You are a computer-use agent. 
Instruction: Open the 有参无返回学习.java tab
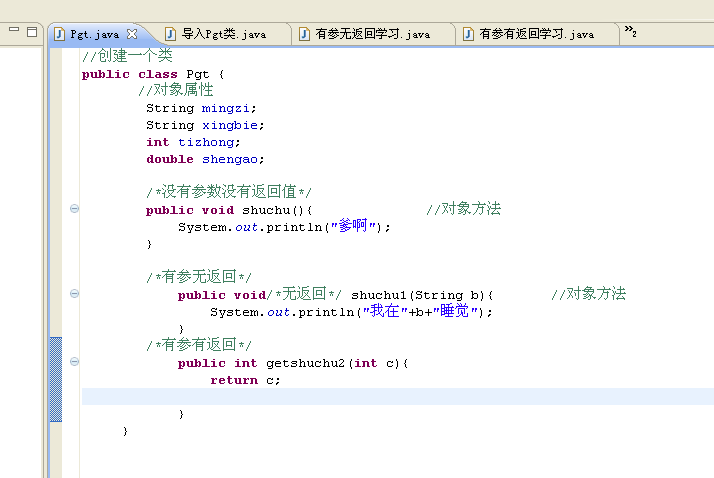click(372, 34)
